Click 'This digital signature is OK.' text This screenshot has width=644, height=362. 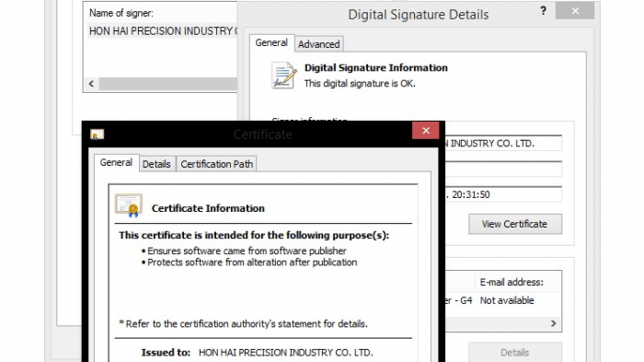click(360, 84)
